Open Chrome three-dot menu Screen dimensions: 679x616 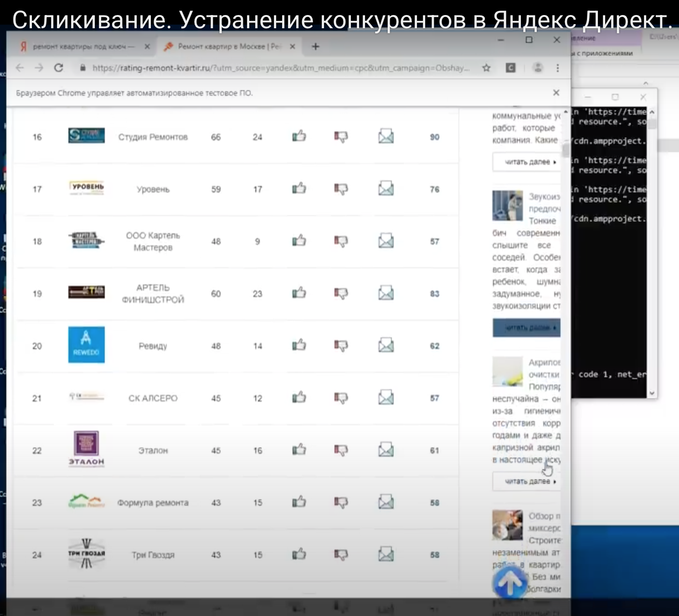pos(557,68)
